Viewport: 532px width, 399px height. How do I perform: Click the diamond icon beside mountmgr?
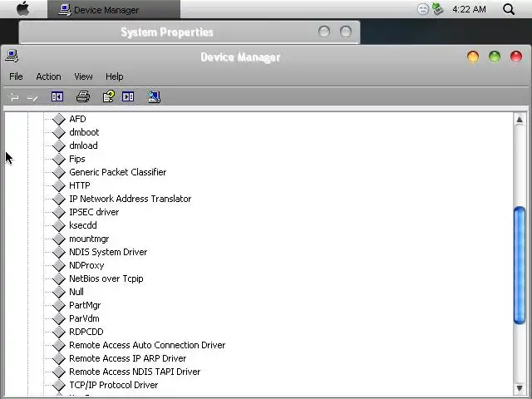pos(59,239)
